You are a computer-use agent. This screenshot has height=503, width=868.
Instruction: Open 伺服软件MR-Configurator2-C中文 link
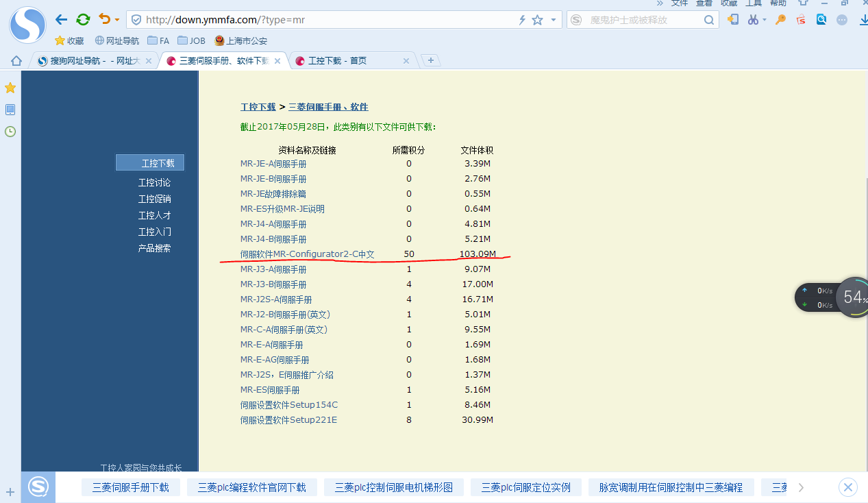[x=307, y=254]
